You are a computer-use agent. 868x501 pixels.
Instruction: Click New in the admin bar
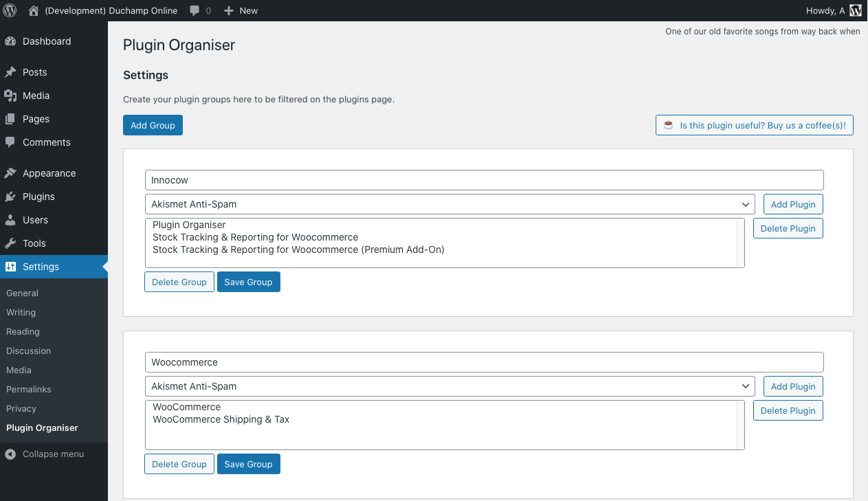(241, 10)
